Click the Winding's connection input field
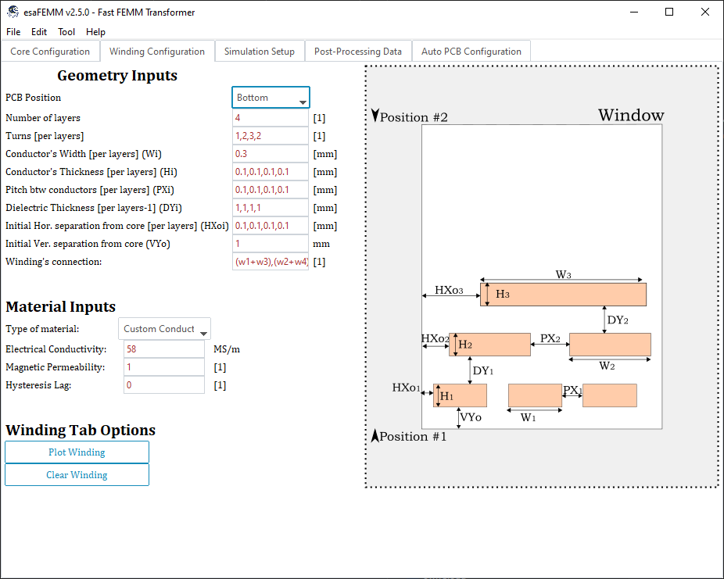This screenshot has width=724, height=579. tap(270, 262)
